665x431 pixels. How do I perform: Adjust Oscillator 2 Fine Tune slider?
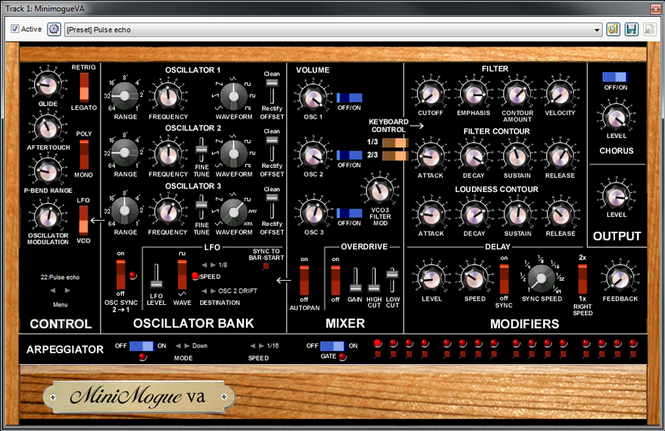pyautogui.click(x=201, y=150)
